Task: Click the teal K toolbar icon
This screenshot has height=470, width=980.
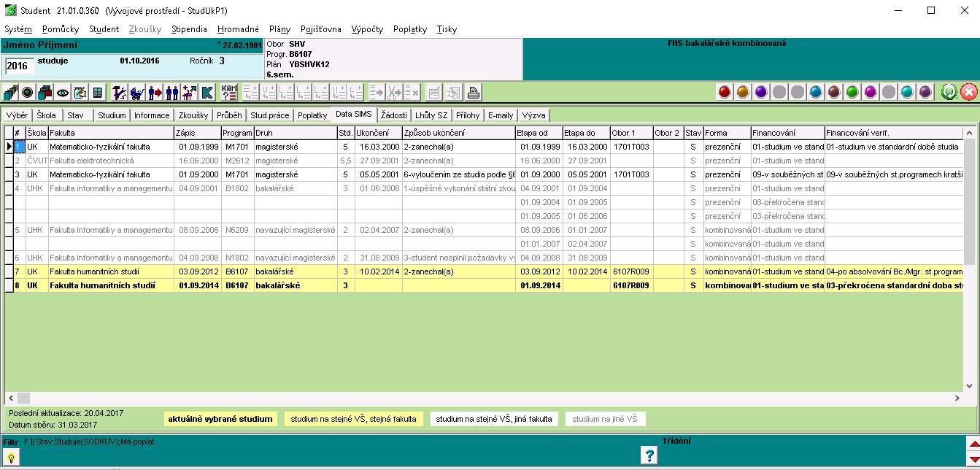Action: (x=207, y=93)
